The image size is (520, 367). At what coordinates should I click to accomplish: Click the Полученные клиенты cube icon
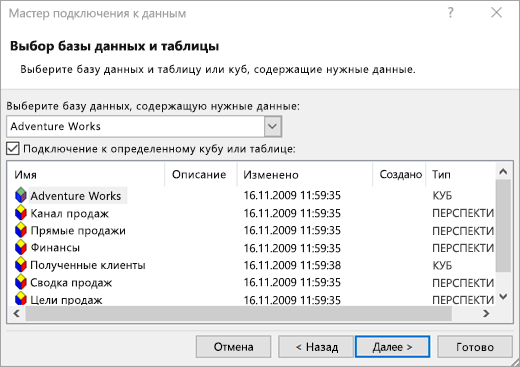21,265
